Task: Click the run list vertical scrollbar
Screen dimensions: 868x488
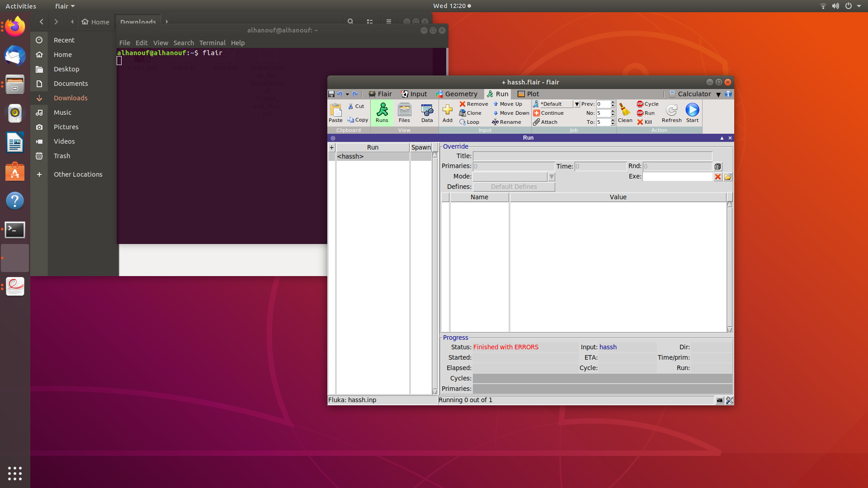Action: (435, 273)
